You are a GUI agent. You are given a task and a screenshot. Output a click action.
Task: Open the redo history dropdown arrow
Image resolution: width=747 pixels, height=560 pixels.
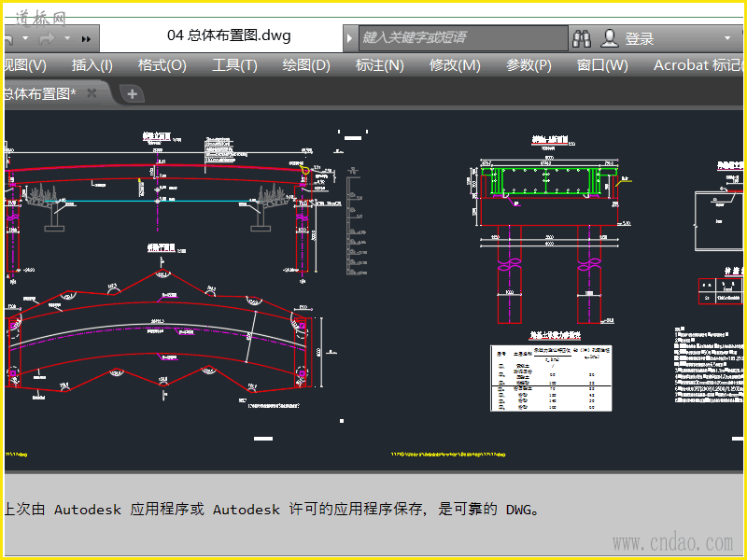67,38
